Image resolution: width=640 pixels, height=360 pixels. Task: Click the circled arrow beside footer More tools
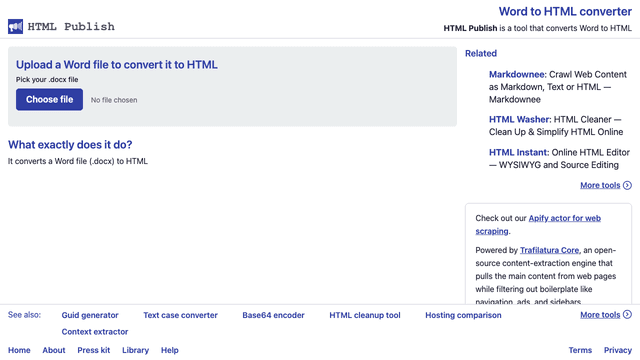coord(627,315)
